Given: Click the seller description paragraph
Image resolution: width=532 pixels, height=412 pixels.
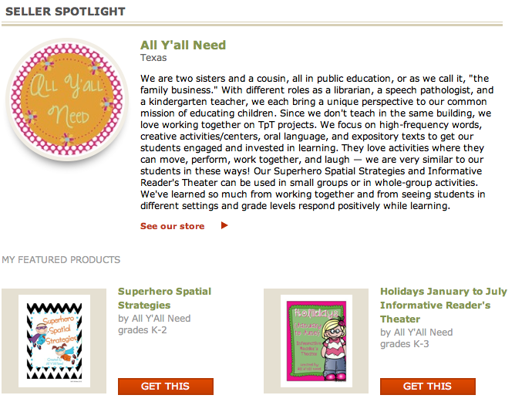Looking at the screenshot, I should coord(315,143).
